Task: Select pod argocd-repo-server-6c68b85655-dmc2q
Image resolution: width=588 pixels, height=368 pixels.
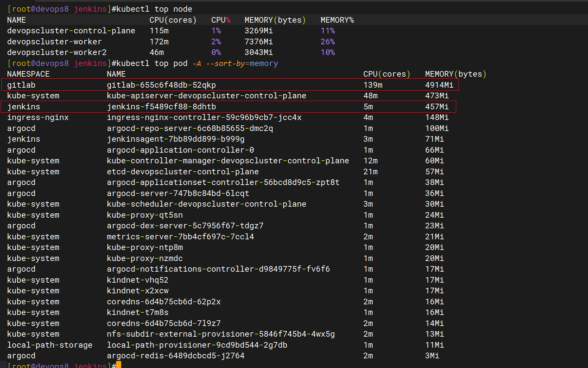Action: pyautogui.click(x=190, y=128)
